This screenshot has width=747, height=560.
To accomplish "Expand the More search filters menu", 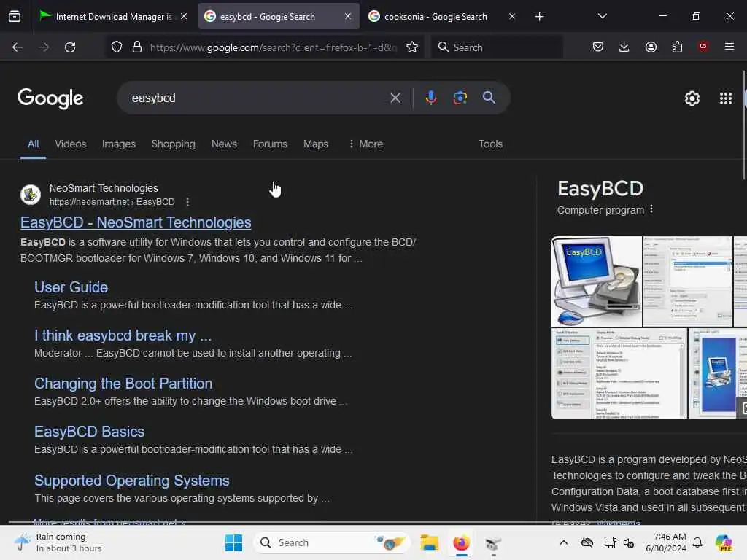I will pyautogui.click(x=365, y=144).
